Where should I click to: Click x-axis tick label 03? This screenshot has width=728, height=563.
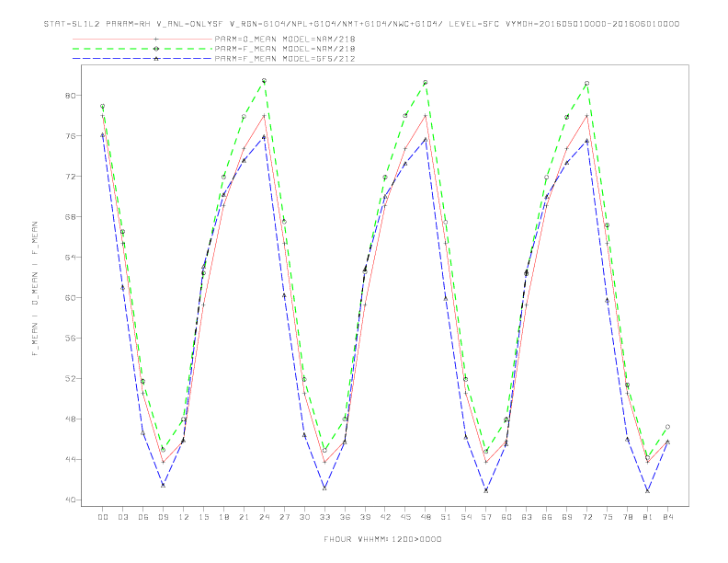pos(122,517)
